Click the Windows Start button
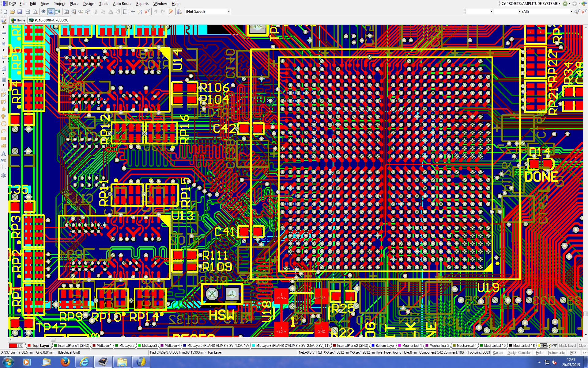 pyautogui.click(x=8, y=362)
